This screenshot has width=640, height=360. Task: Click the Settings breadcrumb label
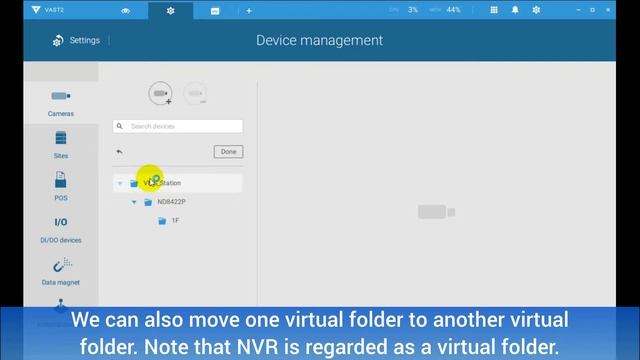(x=84, y=40)
